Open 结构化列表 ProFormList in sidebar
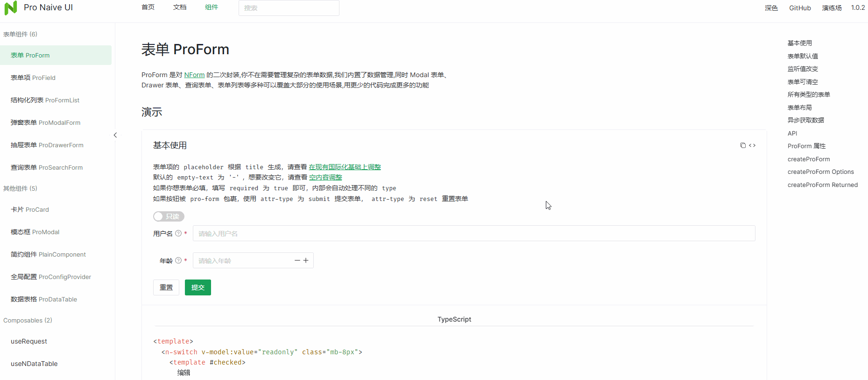868x380 pixels. (x=56, y=100)
